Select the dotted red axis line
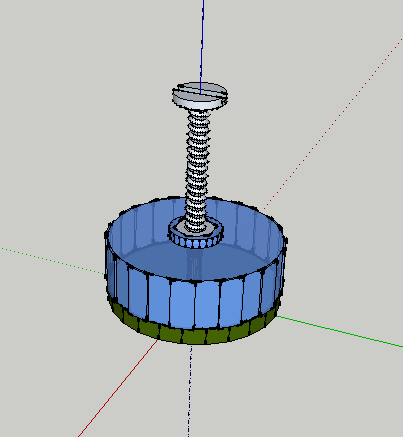Image resolution: width=403 pixels, height=437 pixels. pos(333,123)
